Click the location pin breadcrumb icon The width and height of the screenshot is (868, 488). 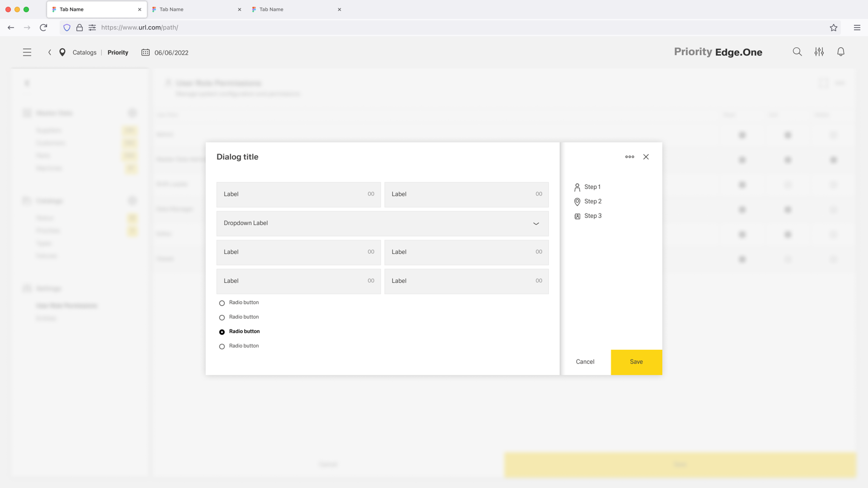tap(62, 52)
